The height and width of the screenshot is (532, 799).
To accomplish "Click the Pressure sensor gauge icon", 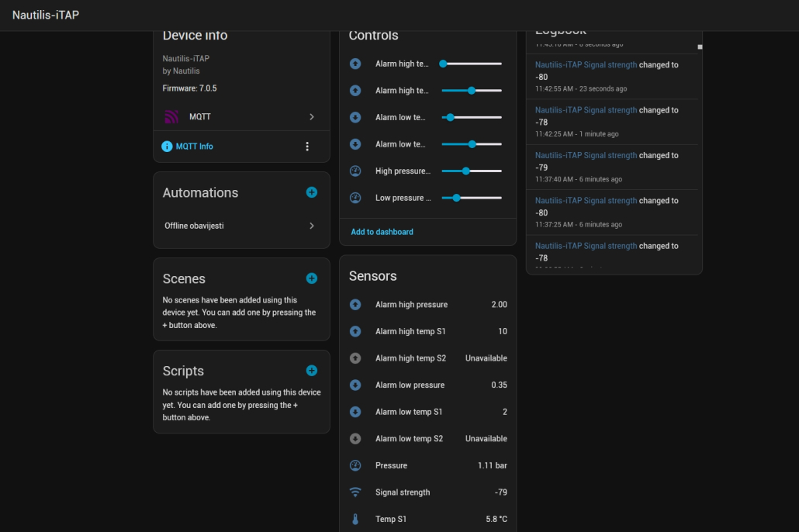I will tap(355, 465).
